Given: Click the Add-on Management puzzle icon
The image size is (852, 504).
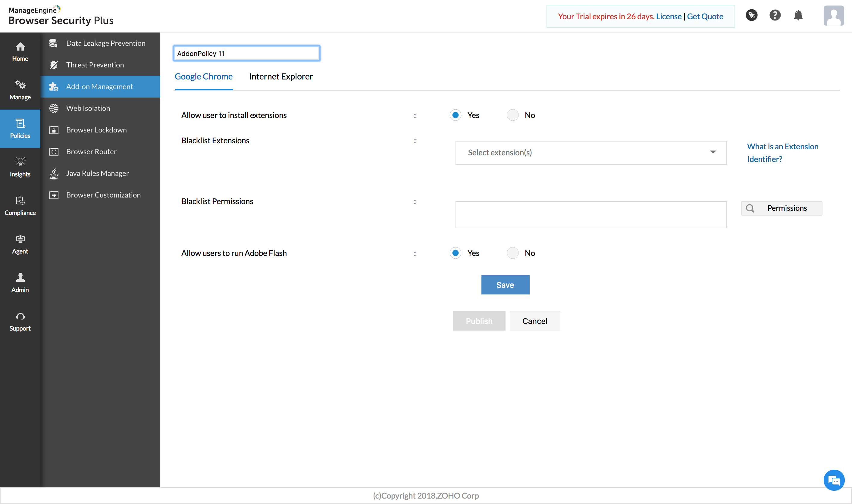Looking at the screenshot, I should pyautogui.click(x=54, y=87).
